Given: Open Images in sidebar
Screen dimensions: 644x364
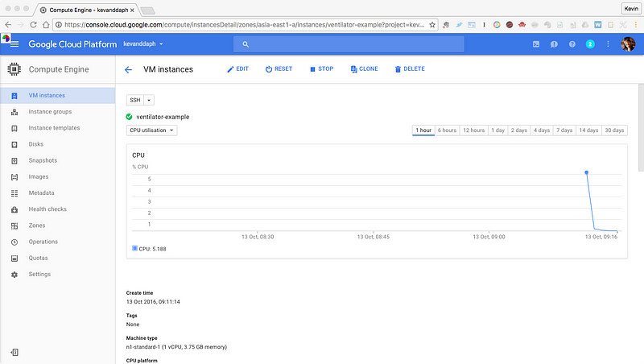Looking at the screenshot, I should tap(57, 176).
